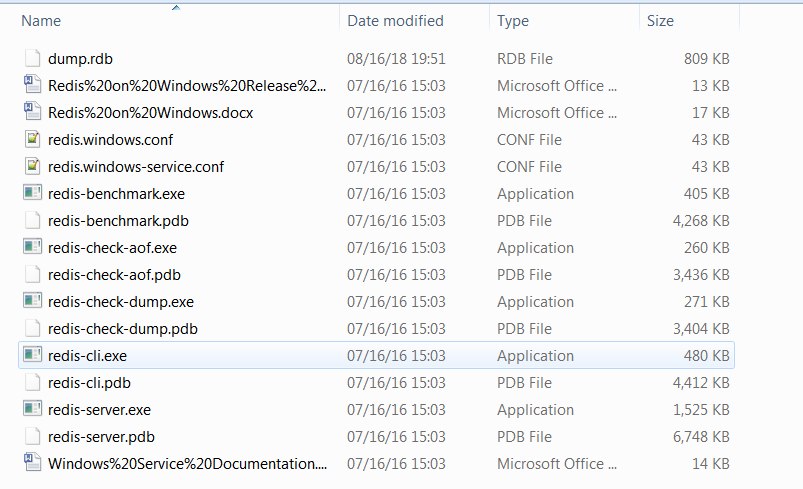Viewport: 803px width, 489px height.
Task: Select the redis-benchmark.exe application icon
Action: [32, 193]
